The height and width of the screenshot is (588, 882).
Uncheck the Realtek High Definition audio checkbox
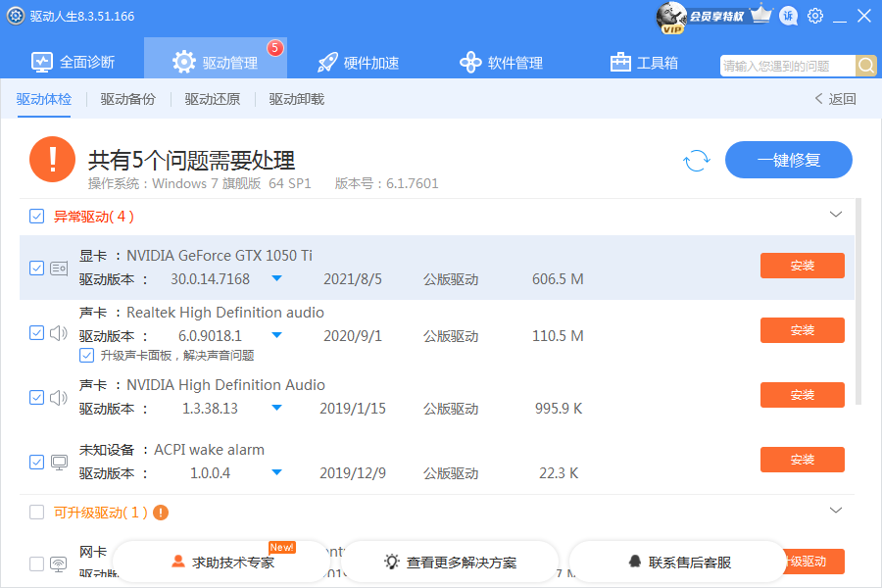pos(36,332)
